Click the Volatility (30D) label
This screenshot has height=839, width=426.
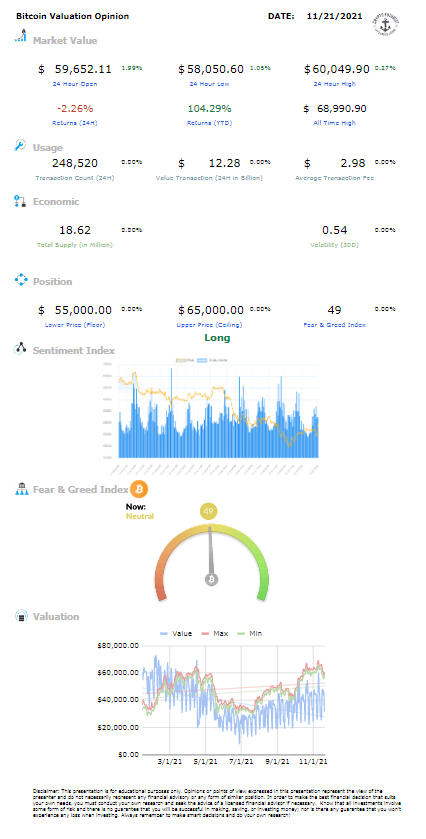click(334, 245)
